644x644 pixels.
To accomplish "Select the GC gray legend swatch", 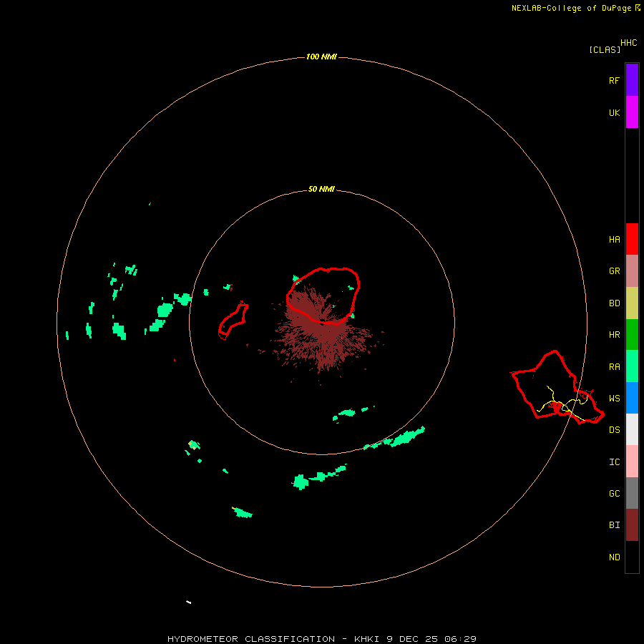I will [x=632, y=493].
